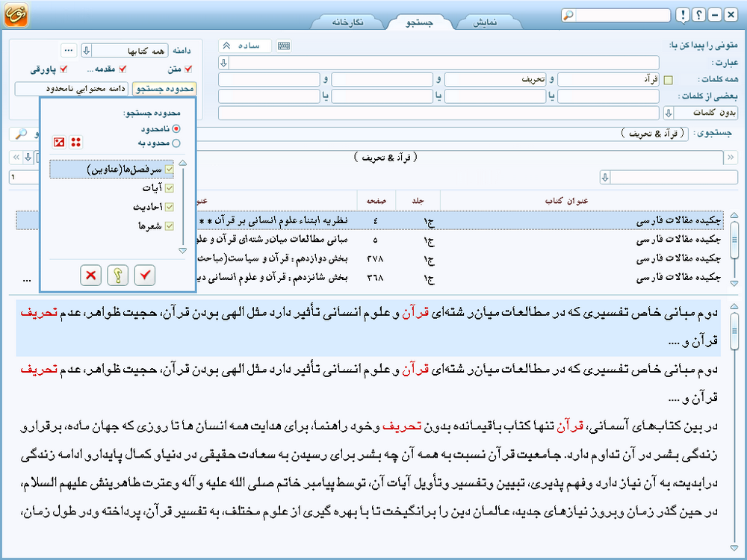Cancel the search scope popup with red X
This screenshot has width=747, height=560.
tap(91, 276)
